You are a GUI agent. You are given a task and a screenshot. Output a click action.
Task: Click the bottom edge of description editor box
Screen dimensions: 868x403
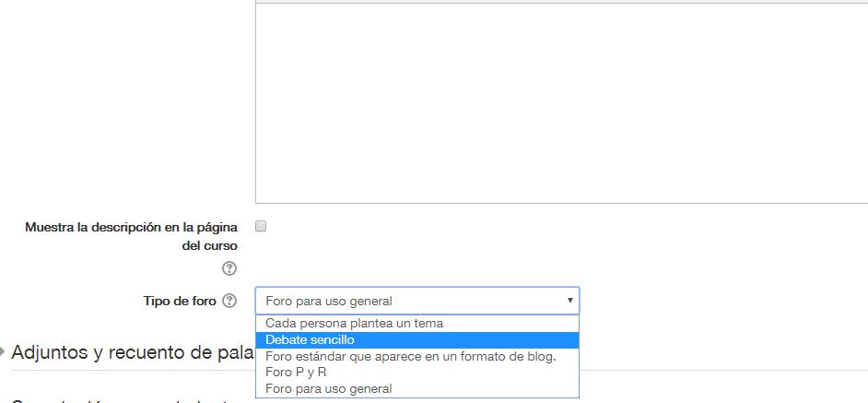coord(561,204)
